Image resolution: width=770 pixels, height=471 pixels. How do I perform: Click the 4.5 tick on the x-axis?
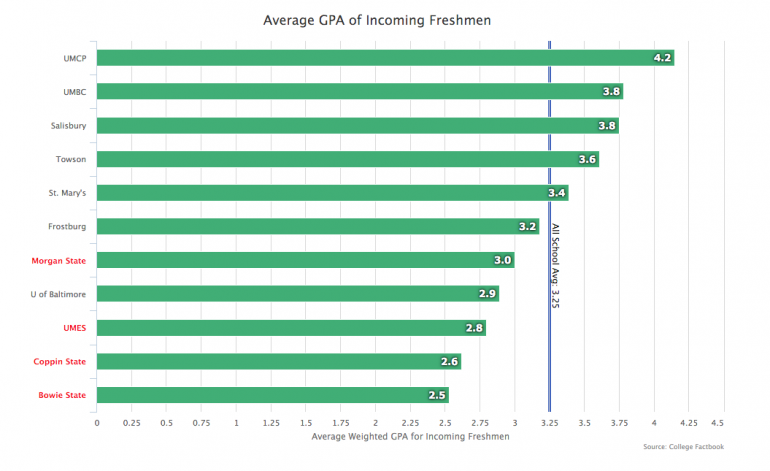click(x=717, y=423)
